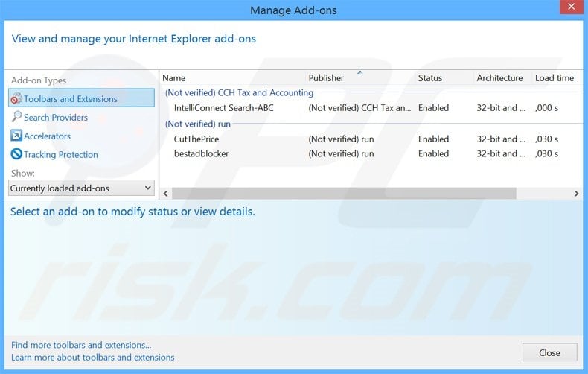The image size is (588, 374).
Task: Select Accelerators add-on type
Action: coord(47,136)
